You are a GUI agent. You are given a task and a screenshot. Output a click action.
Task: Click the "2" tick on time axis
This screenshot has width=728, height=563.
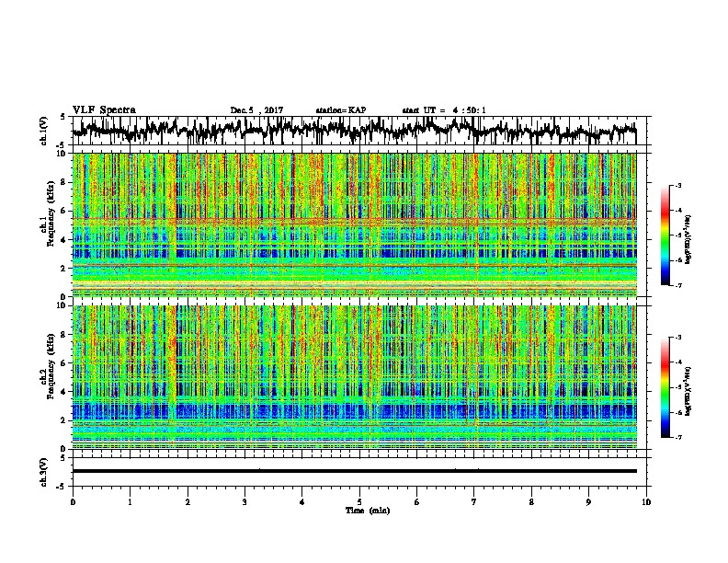tap(188, 502)
